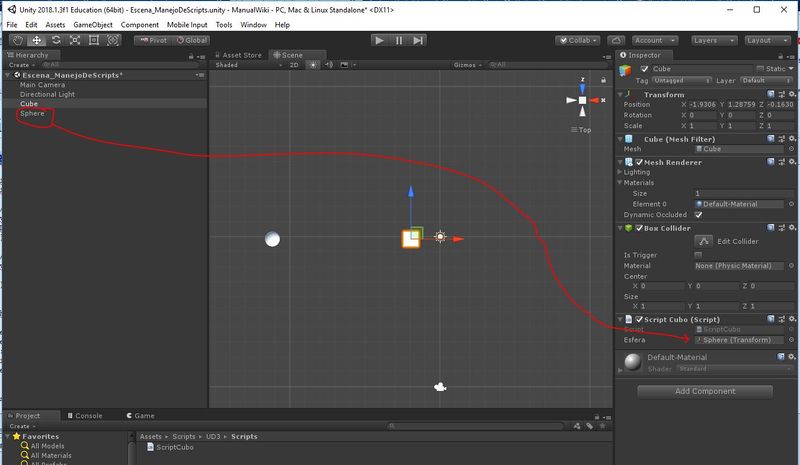The width and height of the screenshot is (800, 465).
Task: Open the cloud services button
Action: (616, 40)
